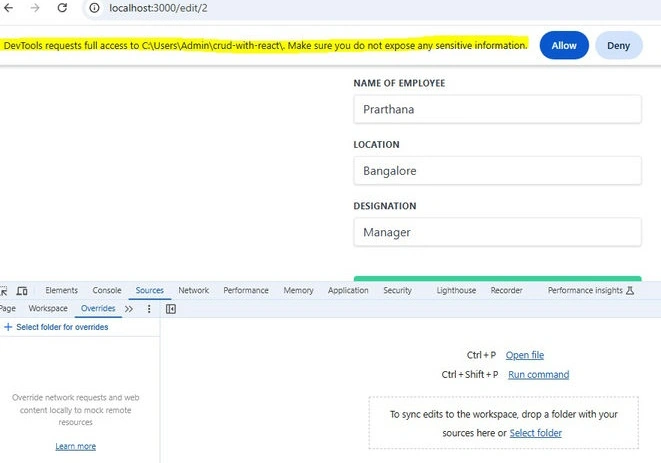Viewport: 661px width, 463px height.
Task: Open the Performance insights tab
Action: click(x=585, y=291)
